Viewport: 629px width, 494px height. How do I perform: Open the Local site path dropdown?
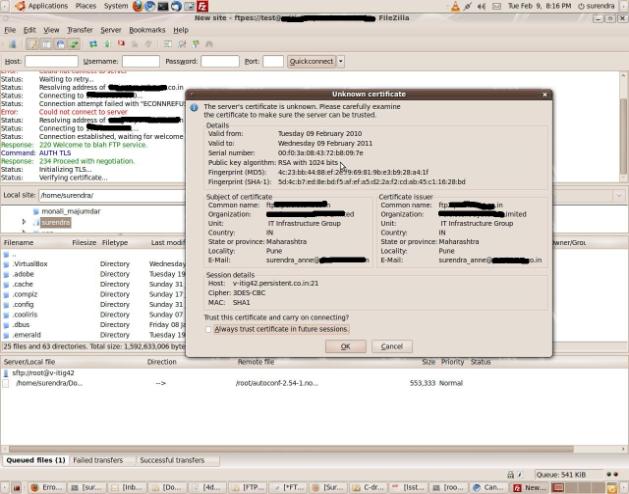(x=618, y=195)
